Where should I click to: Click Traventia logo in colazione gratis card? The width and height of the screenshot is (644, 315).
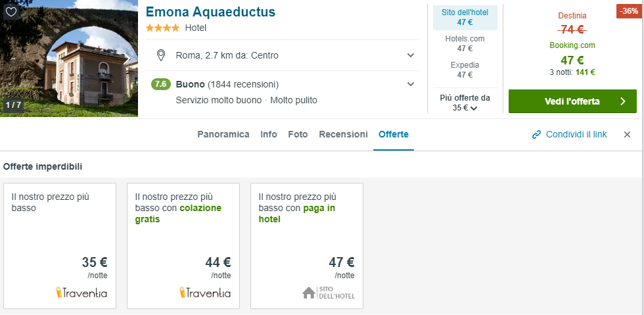point(204,293)
